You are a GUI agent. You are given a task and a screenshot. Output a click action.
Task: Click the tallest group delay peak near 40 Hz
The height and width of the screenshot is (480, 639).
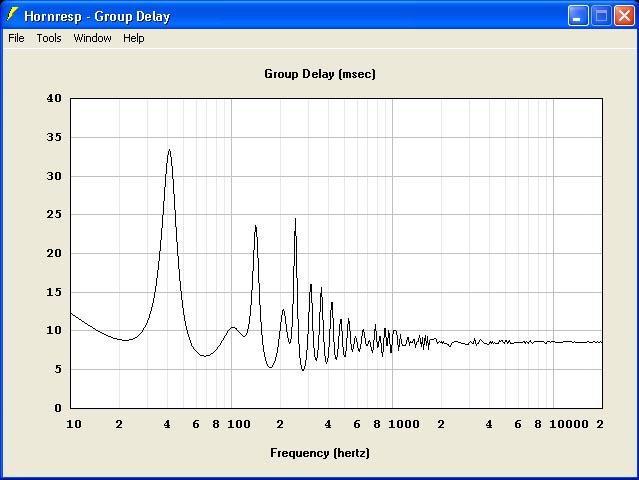click(170, 151)
